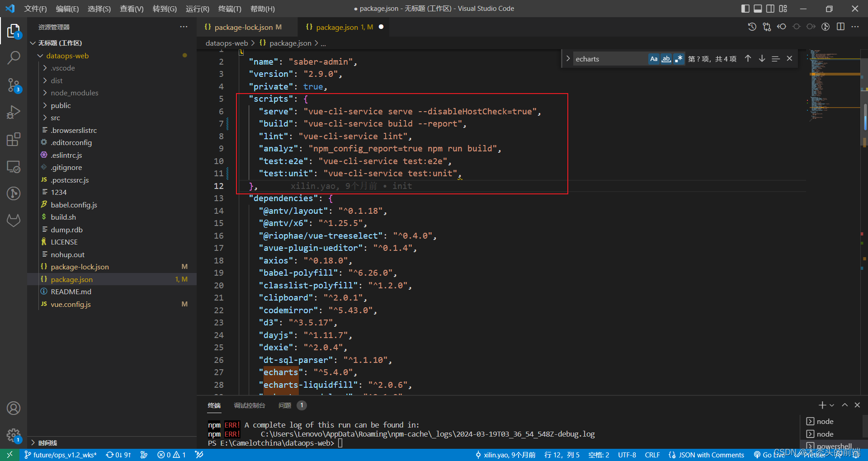Screen dimensions: 868x461
Task: Click Go Live in the status bar
Action: (770, 455)
